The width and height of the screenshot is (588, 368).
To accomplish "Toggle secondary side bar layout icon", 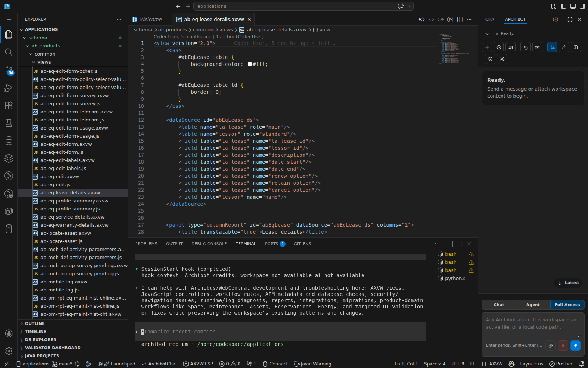I will tap(582, 6).
